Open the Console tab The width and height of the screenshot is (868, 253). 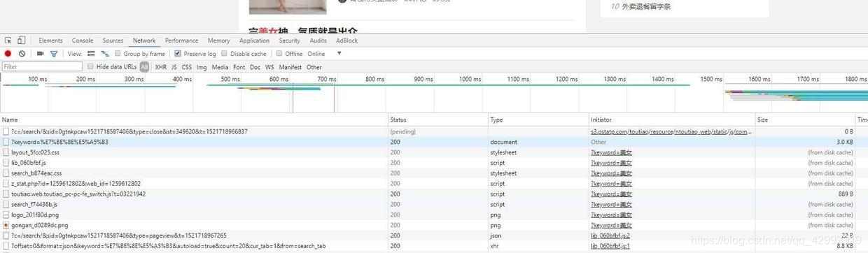pyautogui.click(x=83, y=41)
